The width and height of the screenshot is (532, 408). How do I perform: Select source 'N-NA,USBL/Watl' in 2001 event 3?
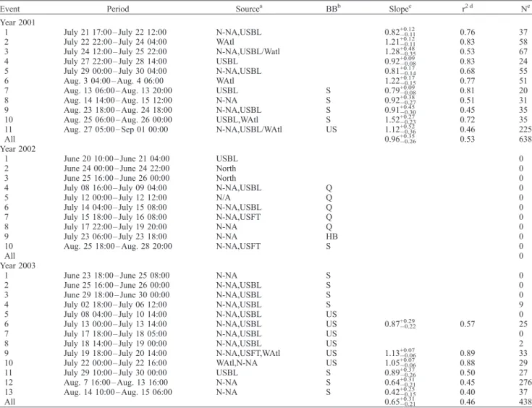(248, 51)
